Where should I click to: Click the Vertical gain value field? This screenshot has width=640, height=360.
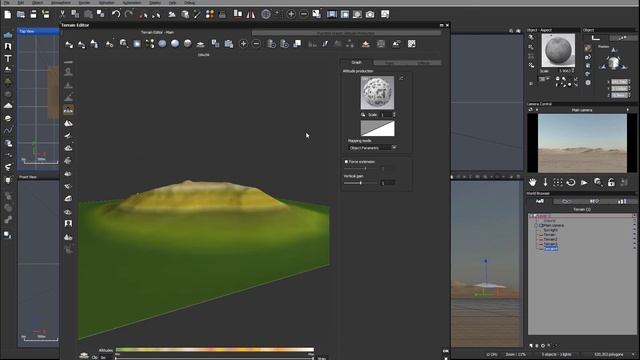pos(387,183)
